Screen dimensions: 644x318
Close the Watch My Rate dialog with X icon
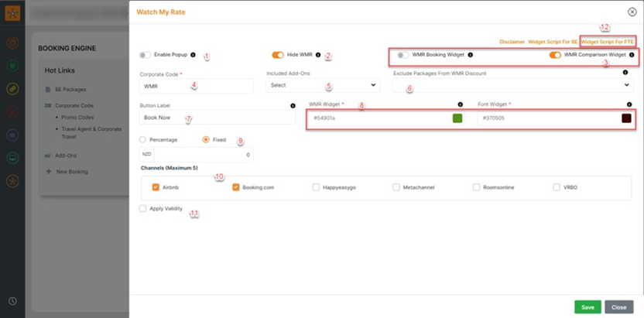pos(632,12)
